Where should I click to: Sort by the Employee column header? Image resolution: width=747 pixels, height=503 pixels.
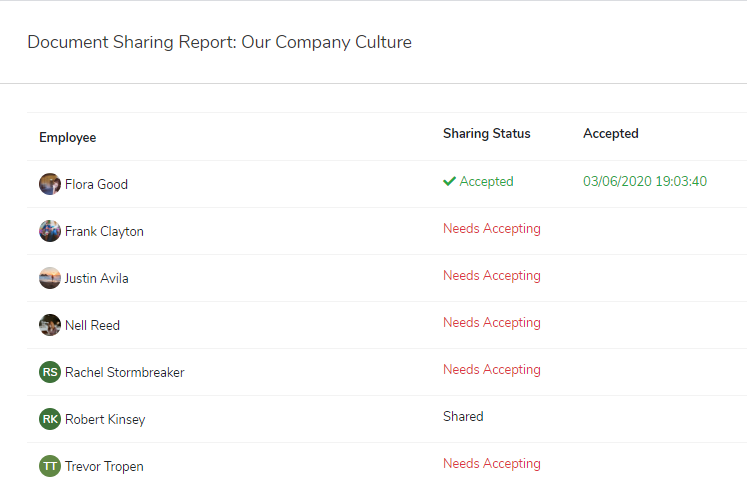68,137
